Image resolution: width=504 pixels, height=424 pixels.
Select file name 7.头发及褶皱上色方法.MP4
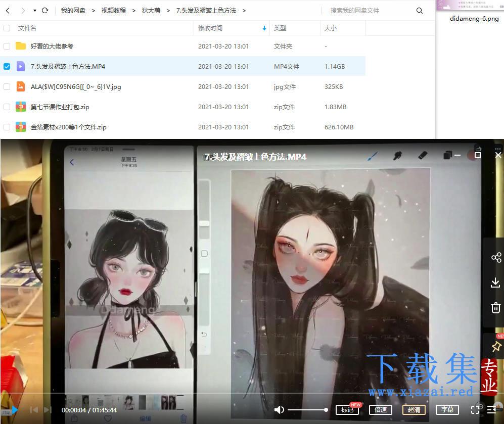coord(68,67)
